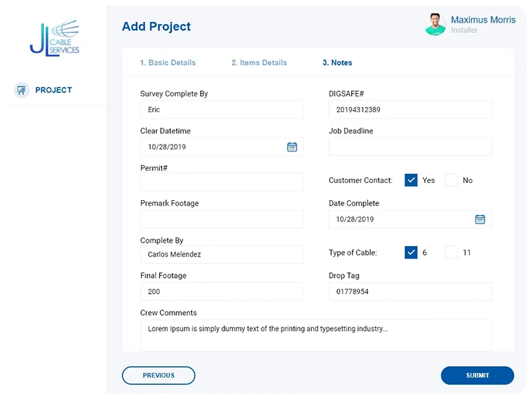Click the JL Cable Services logo
532x399 pixels.
(x=54, y=38)
